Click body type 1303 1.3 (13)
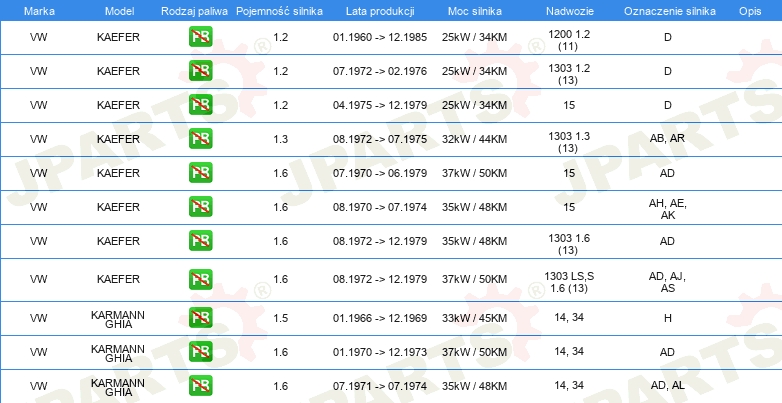 point(569,142)
